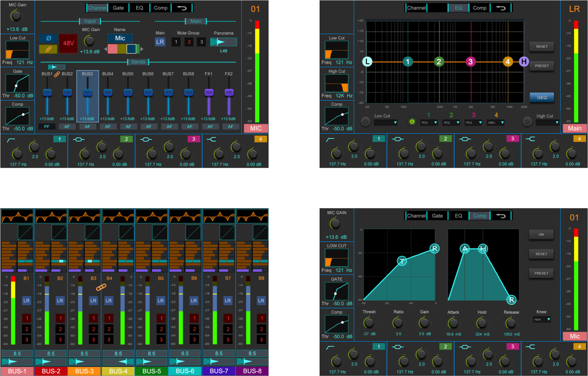This screenshot has width=588, height=376.
Task: Open the Comp tab in LR EQ panel
Action: pos(479,8)
